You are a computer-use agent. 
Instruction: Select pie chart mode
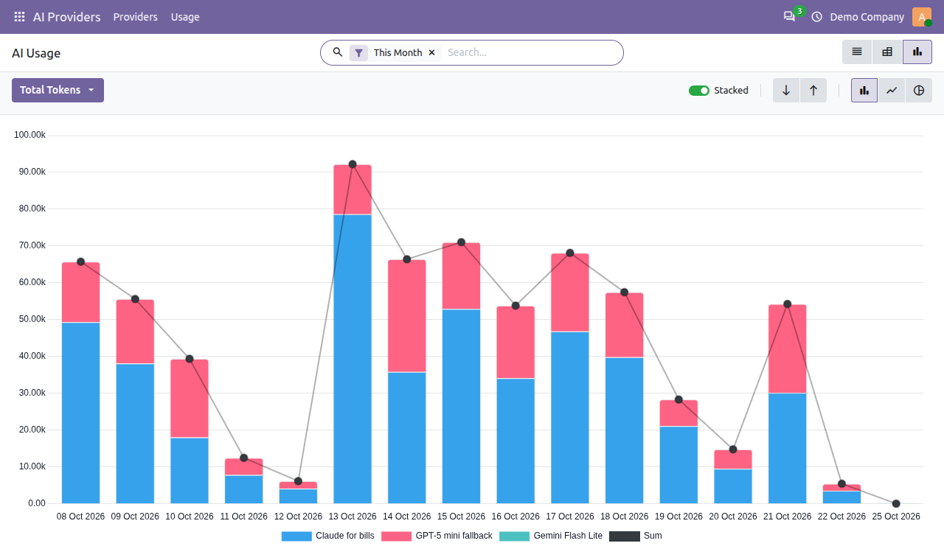[x=919, y=91]
